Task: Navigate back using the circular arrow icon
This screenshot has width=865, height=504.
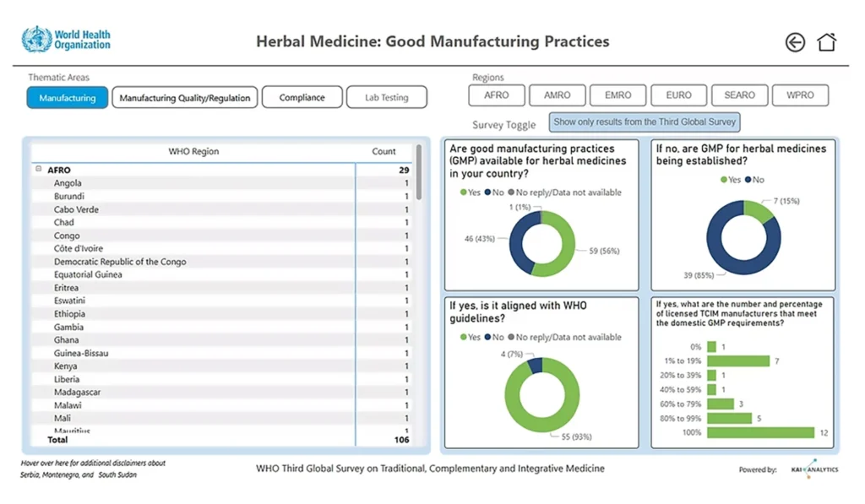Action: [x=794, y=41]
